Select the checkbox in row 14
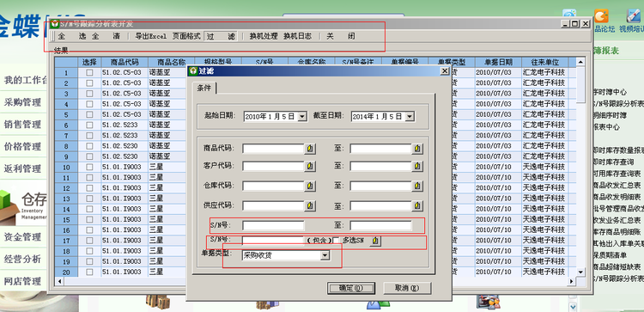The height and width of the screenshot is (312, 644). 89,209
